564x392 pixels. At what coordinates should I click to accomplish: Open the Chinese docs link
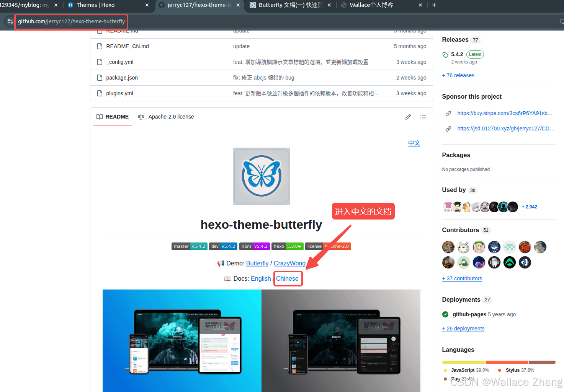(287, 279)
